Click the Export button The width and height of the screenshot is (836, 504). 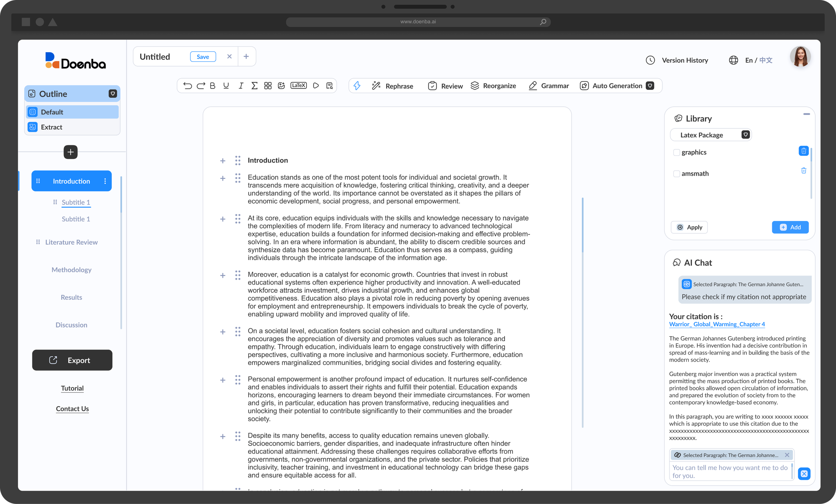coord(72,360)
